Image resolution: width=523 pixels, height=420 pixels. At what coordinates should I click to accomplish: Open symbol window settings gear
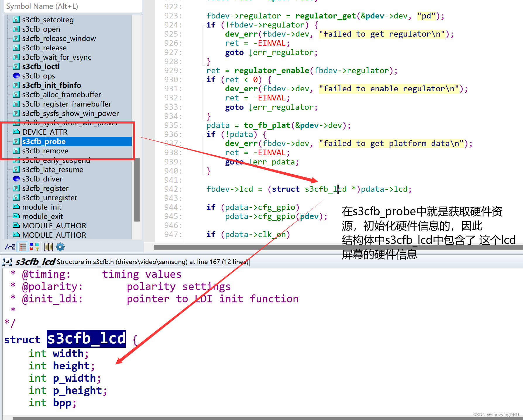point(60,247)
